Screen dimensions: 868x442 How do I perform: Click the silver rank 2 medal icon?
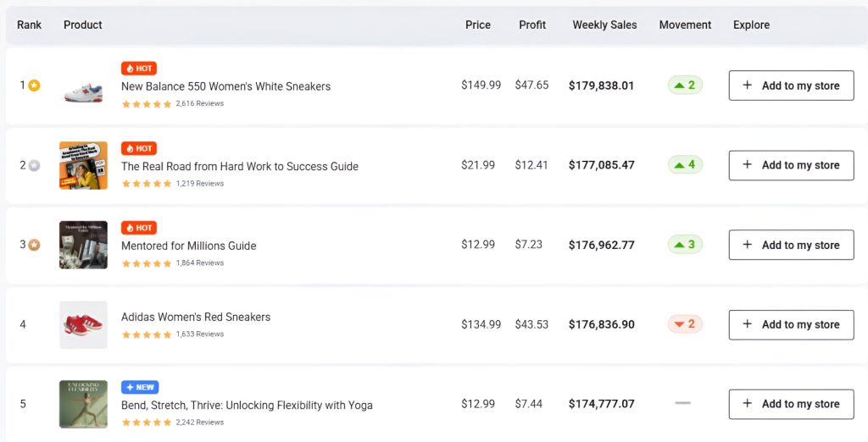click(34, 165)
